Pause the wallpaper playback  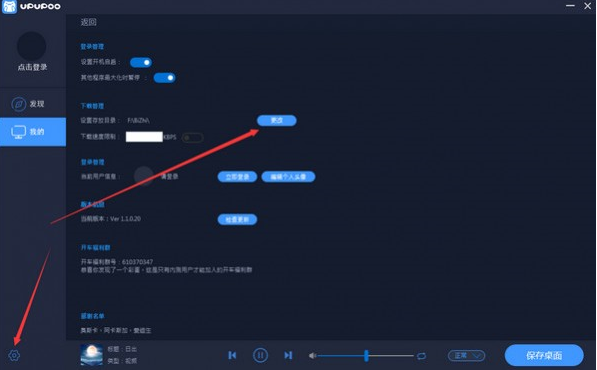pos(260,355)
